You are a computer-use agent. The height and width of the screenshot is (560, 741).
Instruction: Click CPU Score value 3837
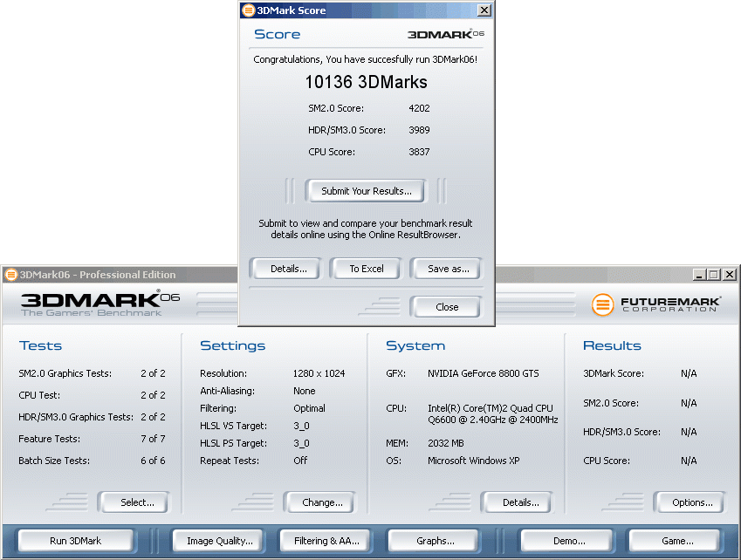[419, 152]
